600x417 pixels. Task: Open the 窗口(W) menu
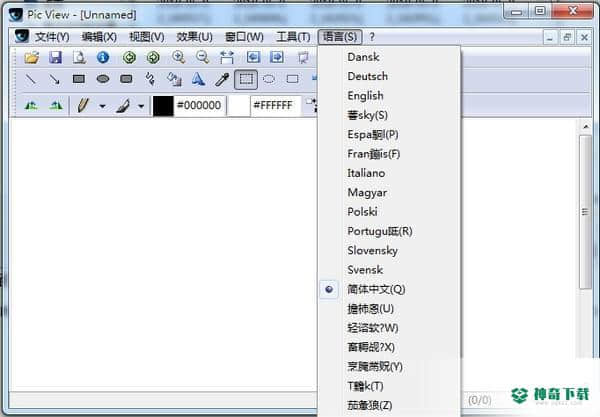(x=244, y=37)
